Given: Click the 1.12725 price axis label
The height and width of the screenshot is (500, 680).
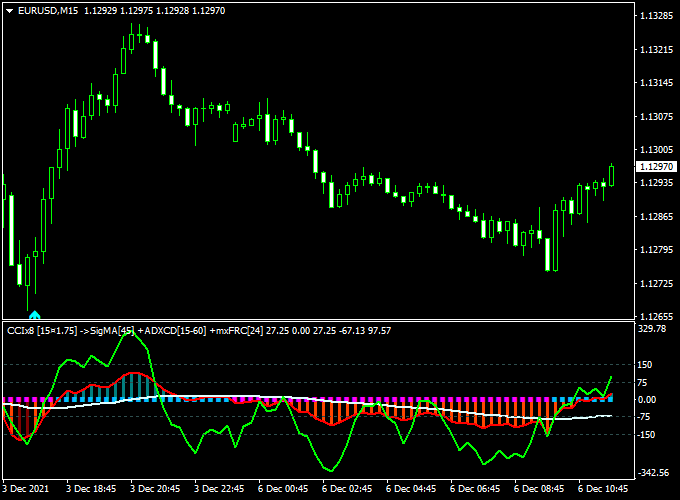Looking at the screenshot, I should (x=657, y=283).
